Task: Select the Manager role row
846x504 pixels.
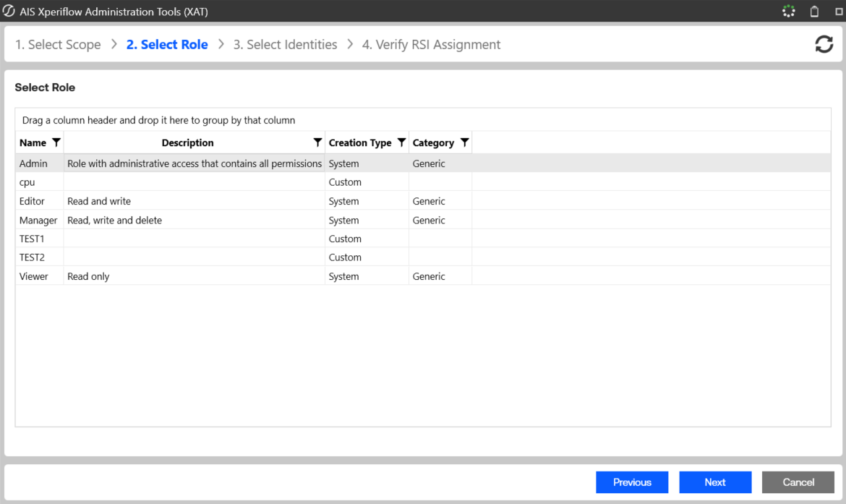Action: [423, 220]
